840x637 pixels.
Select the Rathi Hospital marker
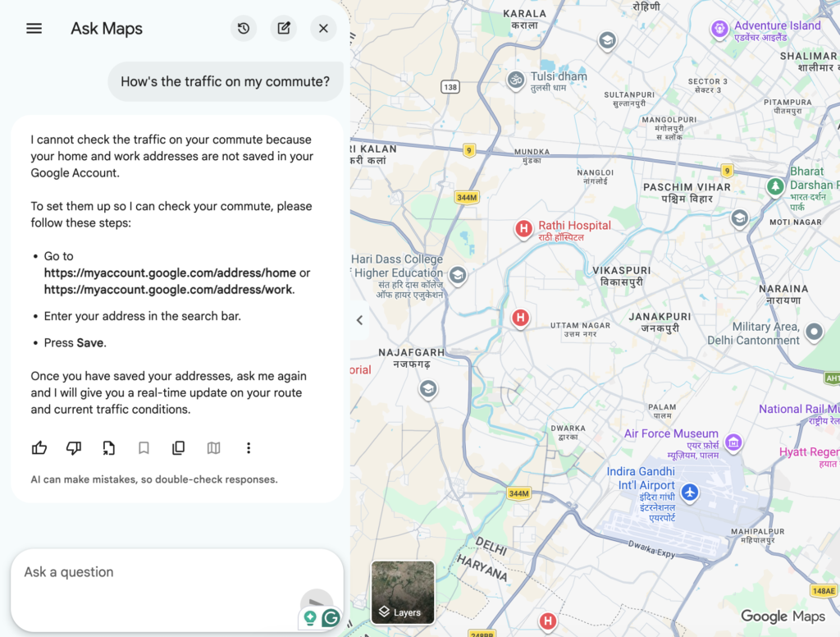coord(523,230)
